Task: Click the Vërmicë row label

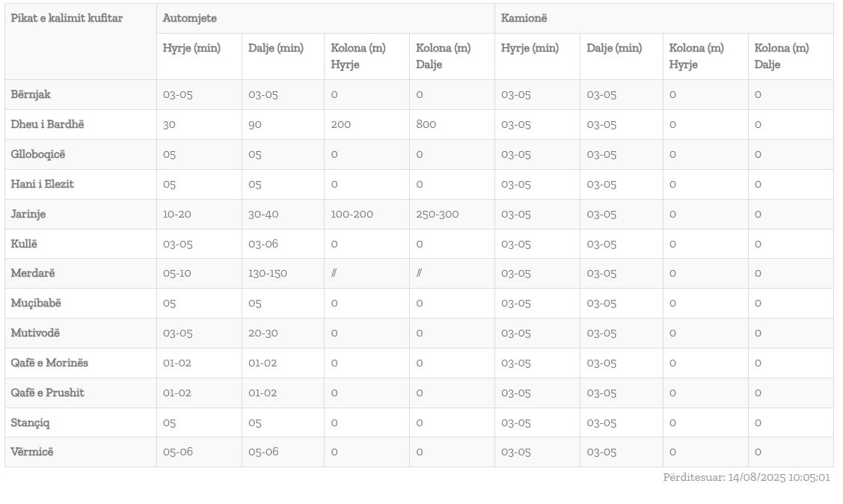Action: (32, 452)
